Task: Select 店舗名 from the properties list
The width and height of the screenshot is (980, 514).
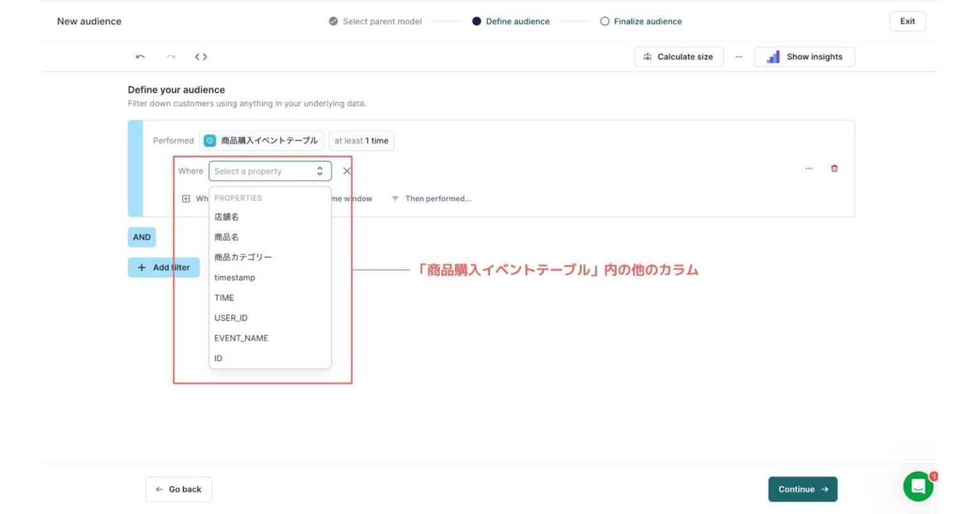Action: click(226, 216)
